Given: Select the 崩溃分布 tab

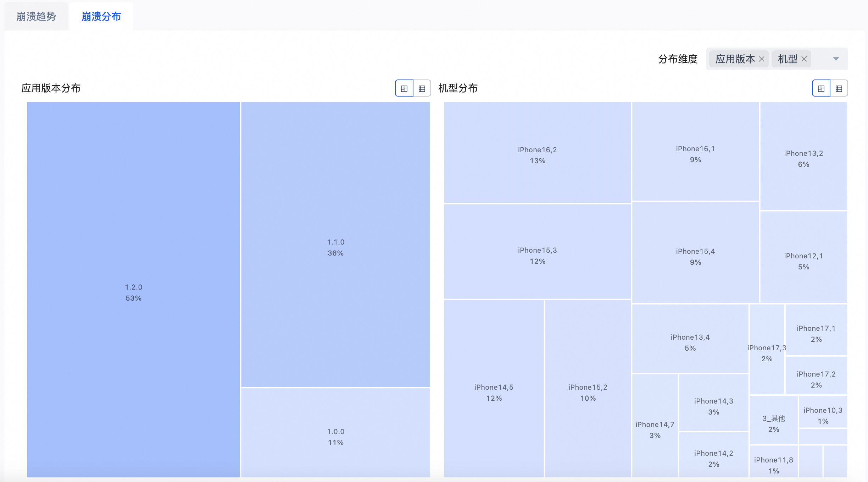Looking at the screenshot, I should [101, 17].
